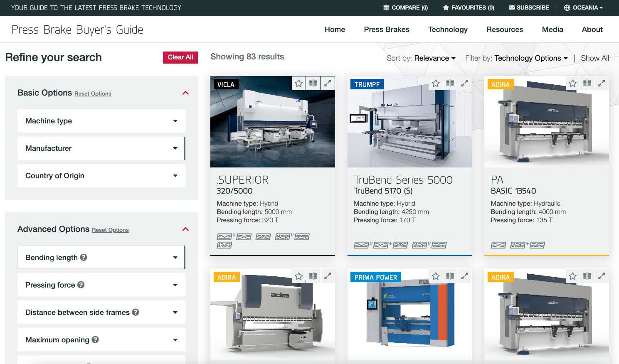This screenshot has width=619, height=364.
Task: Open the Oceania region selector
Action: tap(583, 7)
